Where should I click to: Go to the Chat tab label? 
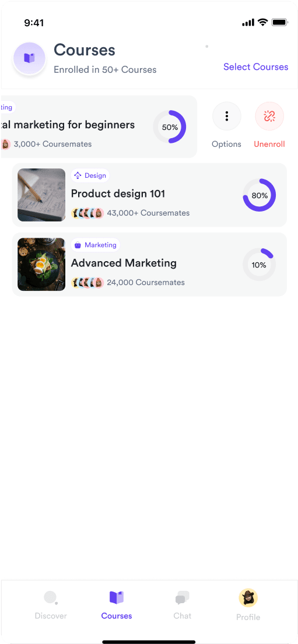pos(182,615)
